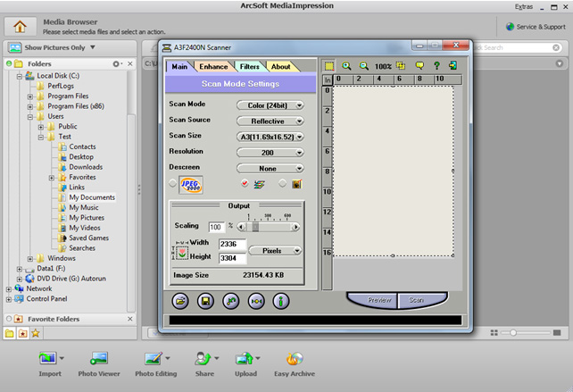Expand the Program Files folder
This screenshot has height=392, width=573.
tap(30, 96)
